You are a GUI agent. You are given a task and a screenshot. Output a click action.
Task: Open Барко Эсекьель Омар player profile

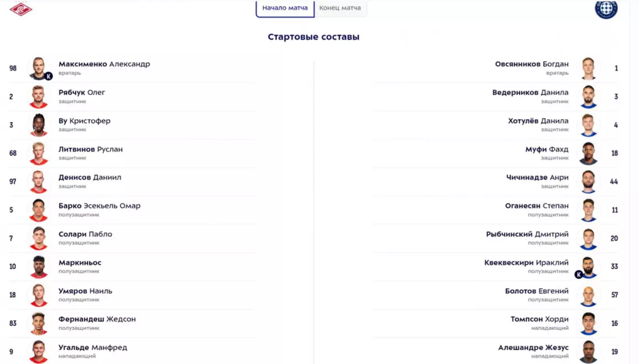pos(100,206)
